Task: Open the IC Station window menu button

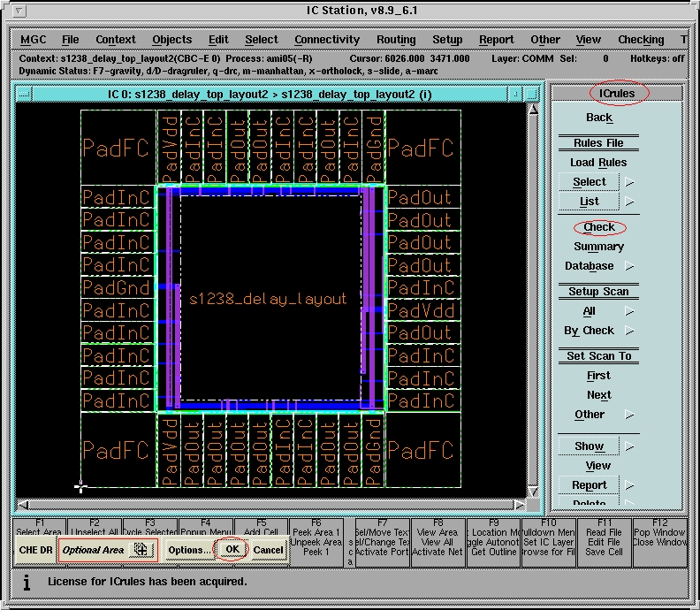Action: (20, 11)
